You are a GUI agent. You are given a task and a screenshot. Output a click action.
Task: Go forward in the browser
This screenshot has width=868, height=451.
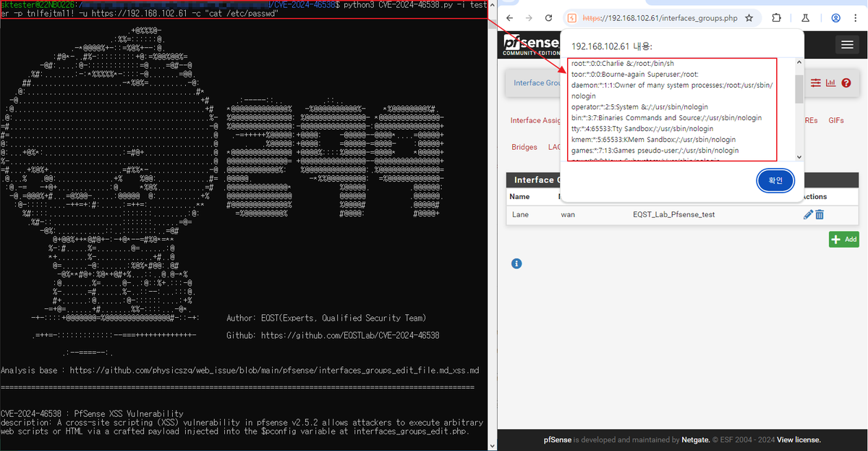pos(529,18)
